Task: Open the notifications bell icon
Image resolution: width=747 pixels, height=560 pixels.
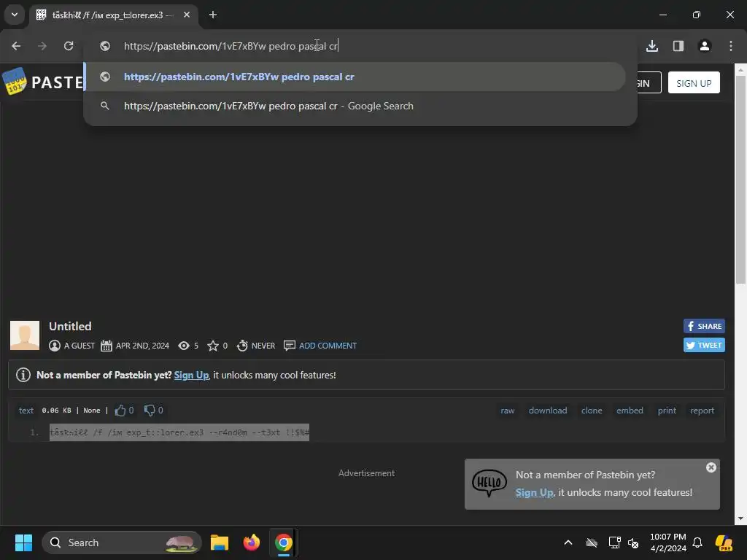Action: point(697,542)
